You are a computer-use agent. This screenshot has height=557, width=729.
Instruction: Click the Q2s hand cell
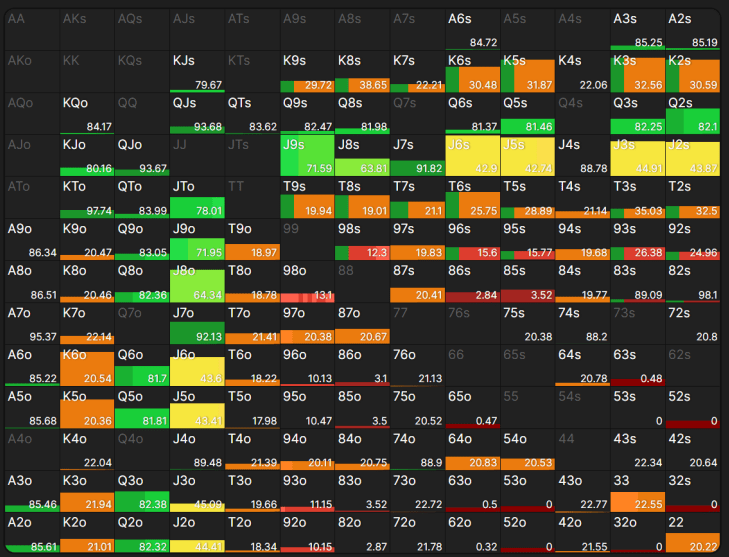(x=693, y=113)
